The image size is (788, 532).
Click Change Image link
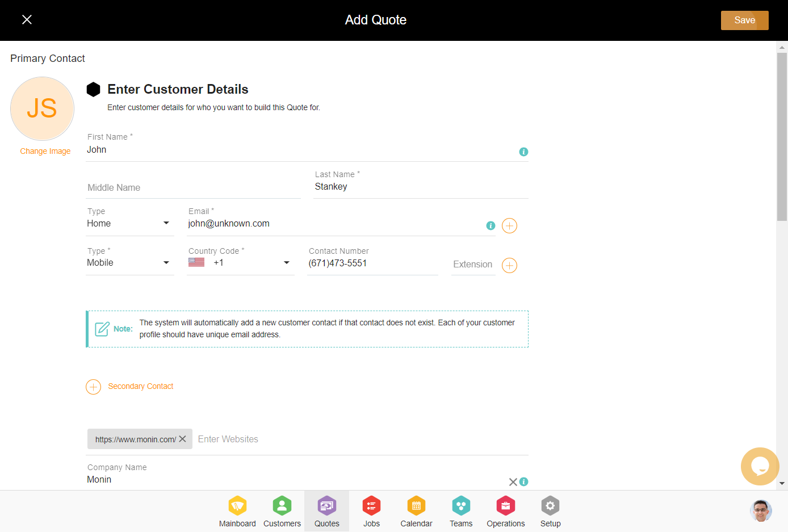(45, 151)
